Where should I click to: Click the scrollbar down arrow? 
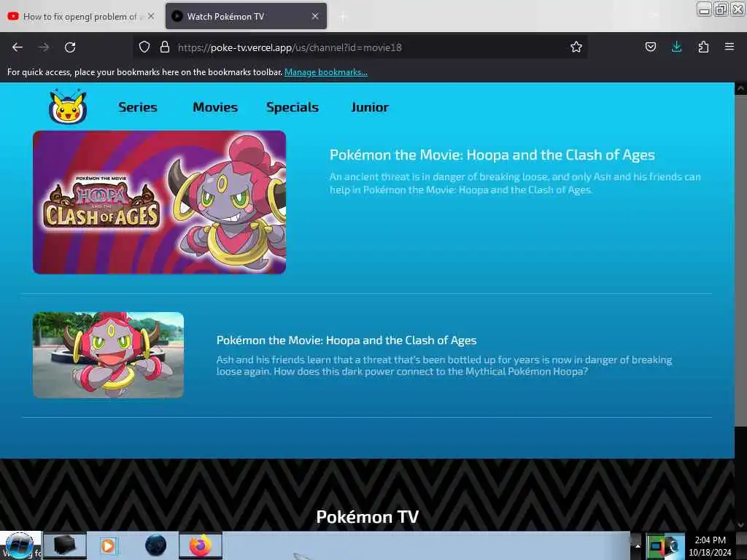[740, 525]
